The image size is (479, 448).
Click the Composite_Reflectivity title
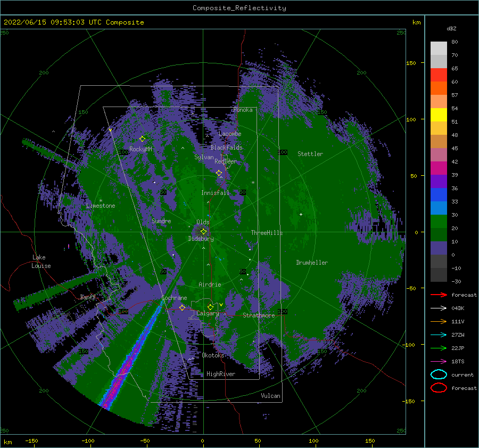(239, 8)
